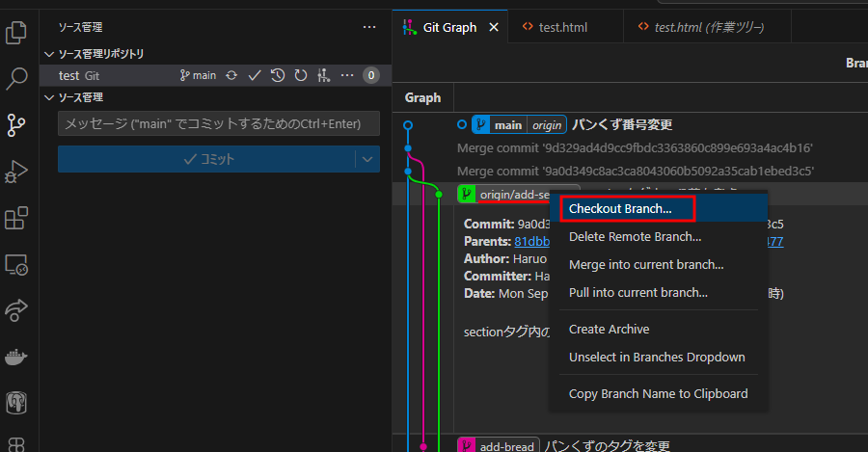Click the change count badge 0
This screenshot has height=452, width=868.
371,75
